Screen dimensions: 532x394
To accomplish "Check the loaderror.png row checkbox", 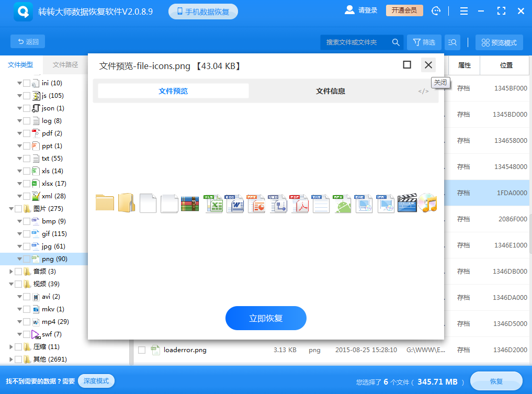I will (141, 350).
